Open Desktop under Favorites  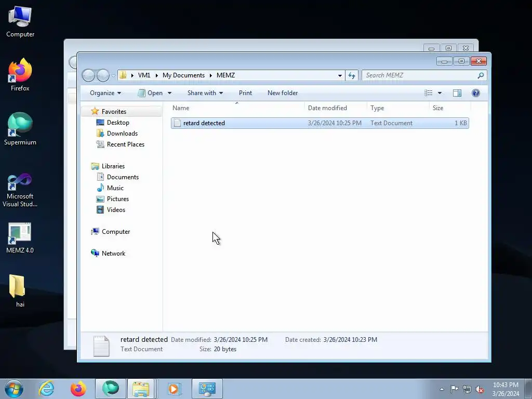(118, 123)
